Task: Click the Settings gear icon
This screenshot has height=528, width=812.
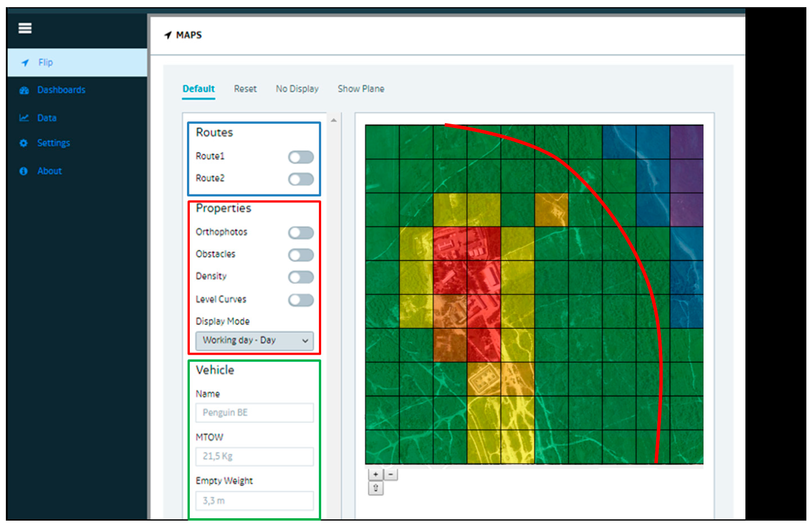Action: click(23, 143)
